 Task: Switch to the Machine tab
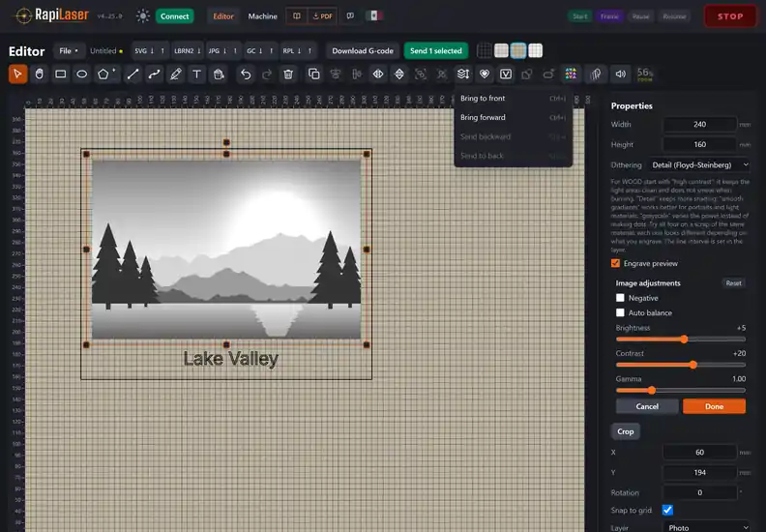[262, 16]
